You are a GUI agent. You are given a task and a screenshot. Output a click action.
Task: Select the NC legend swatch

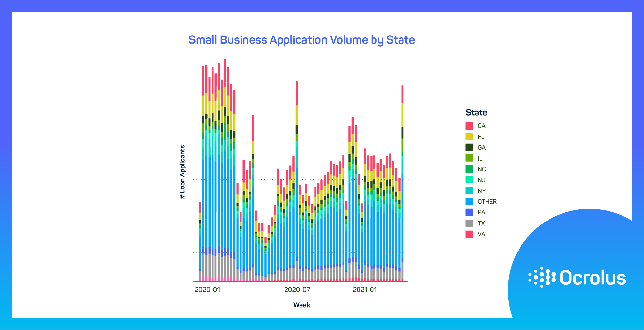(x=469, y=169)
